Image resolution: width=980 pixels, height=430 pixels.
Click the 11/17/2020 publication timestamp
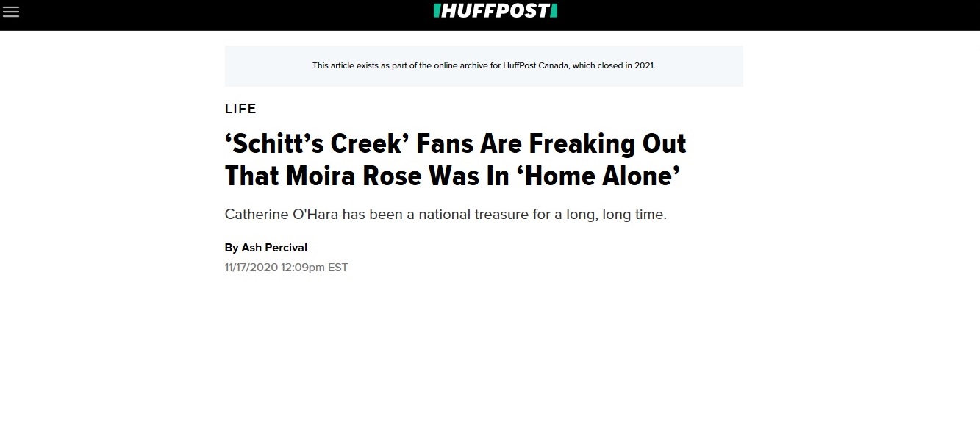click(286, 268)
